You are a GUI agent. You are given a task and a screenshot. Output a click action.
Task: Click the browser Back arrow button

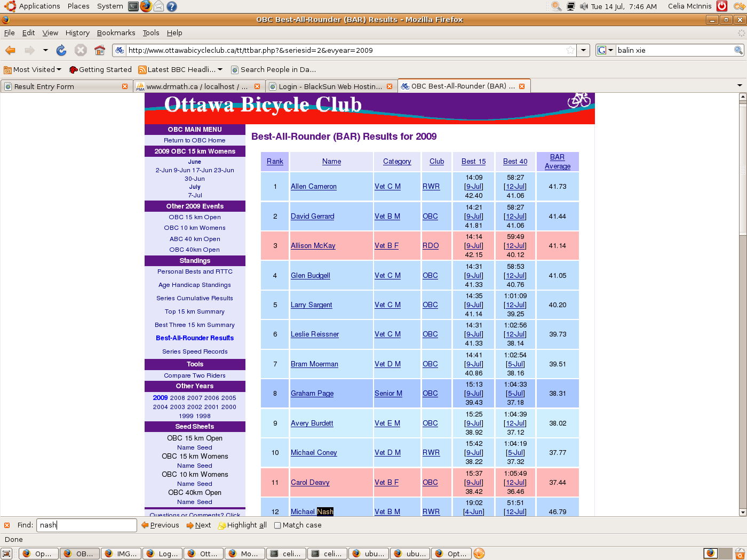point(10,50)
